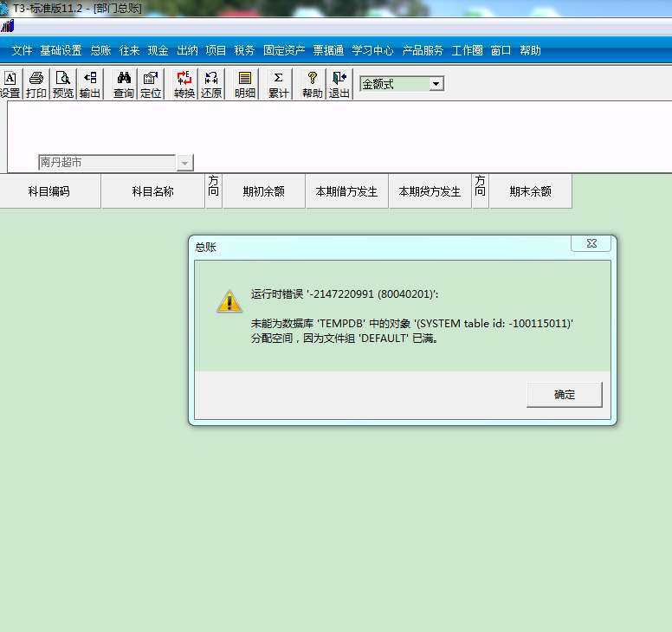Click the 设置 (Settings) toolbar icon

[x=10, y=84]
